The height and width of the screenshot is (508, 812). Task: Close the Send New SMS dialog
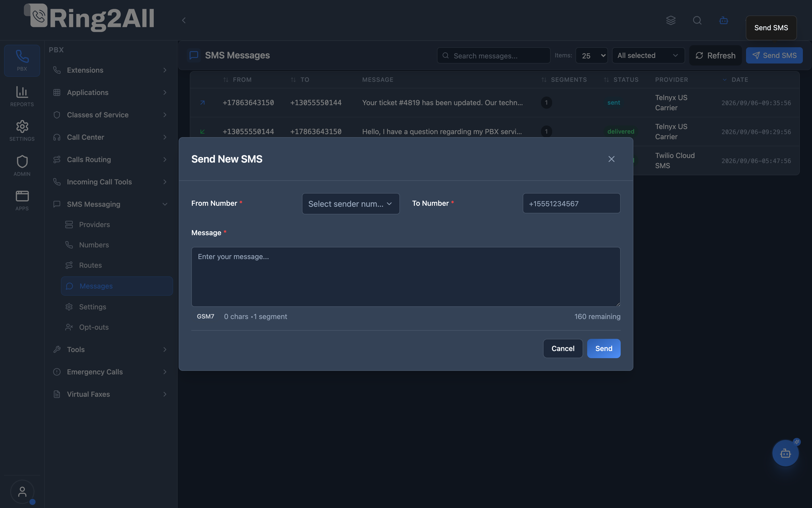pyautogui.click(x=611, y=159)
